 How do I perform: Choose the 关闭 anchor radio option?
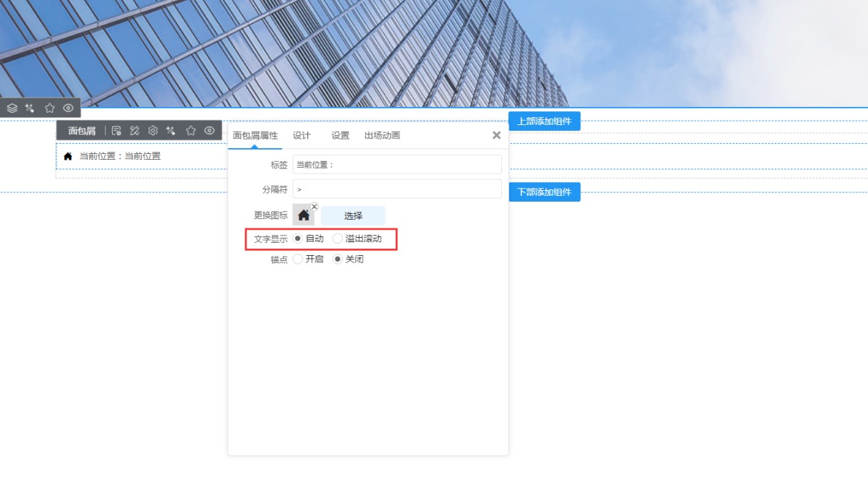[338, 259]
